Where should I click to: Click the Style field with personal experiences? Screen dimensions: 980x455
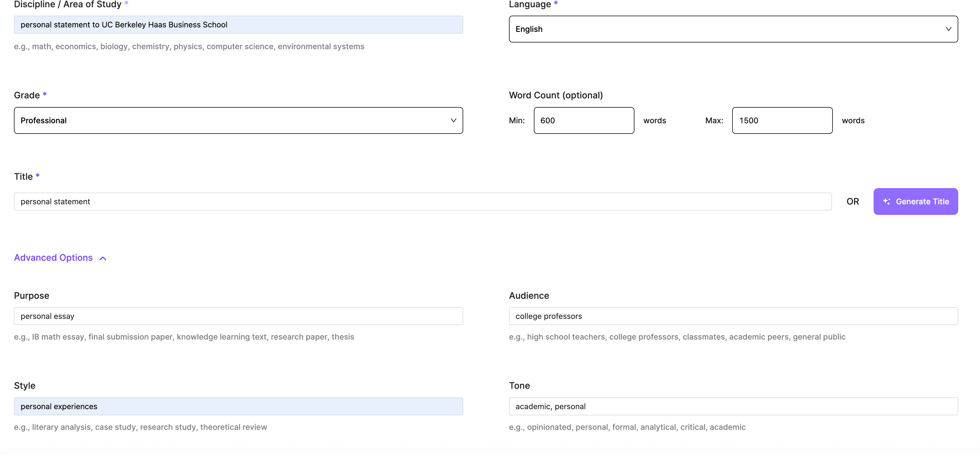(238, 406)
